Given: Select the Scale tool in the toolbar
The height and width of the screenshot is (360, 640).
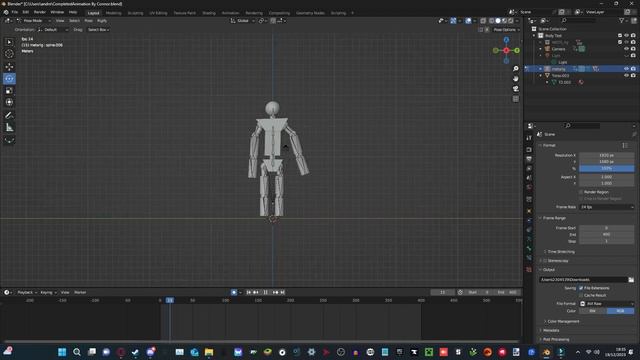Looking at the screenshot, I should [9, 91].
